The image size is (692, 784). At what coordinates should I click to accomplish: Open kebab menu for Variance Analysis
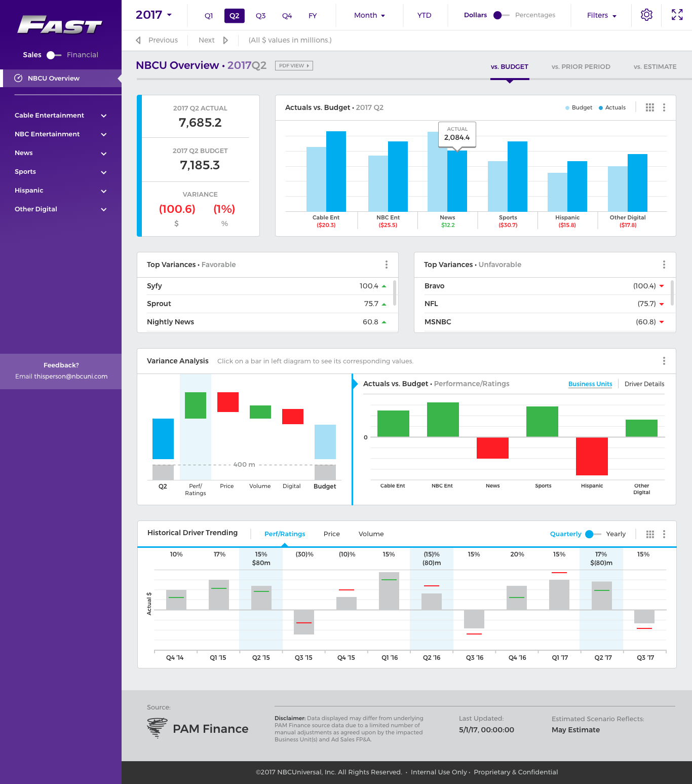point(664,361)
